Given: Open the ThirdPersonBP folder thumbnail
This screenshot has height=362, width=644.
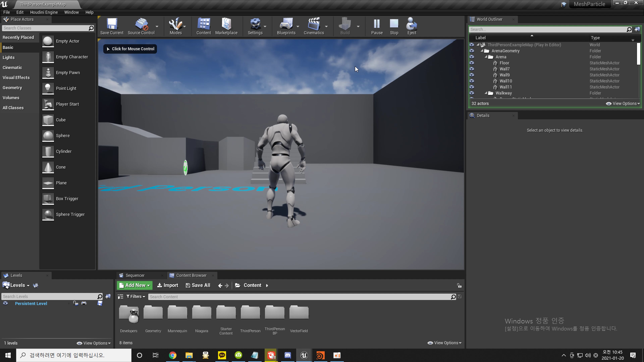Looking at the screenshot, I should tap(275, 312).
